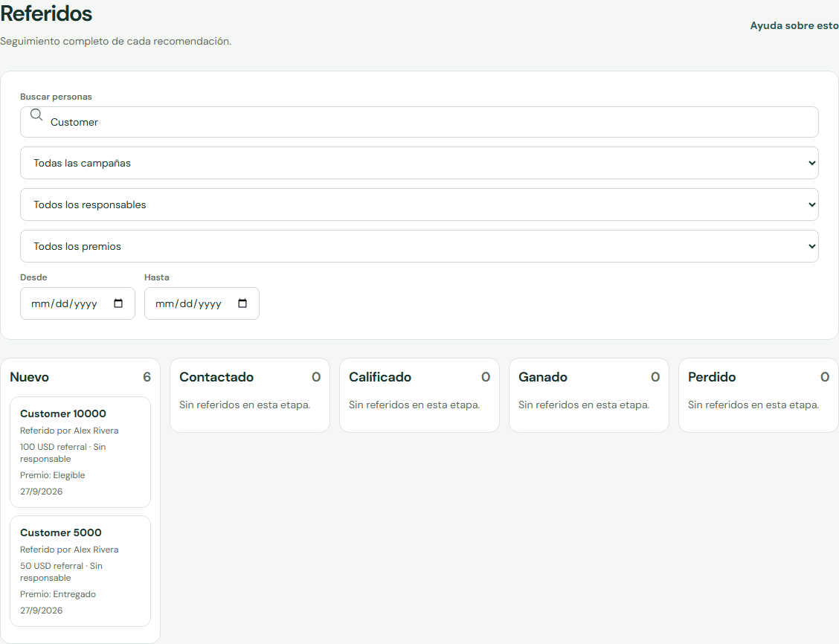839x644 pixels.
Task: Click the empty-stage message under Ganado
Action: tap(585, 405)
